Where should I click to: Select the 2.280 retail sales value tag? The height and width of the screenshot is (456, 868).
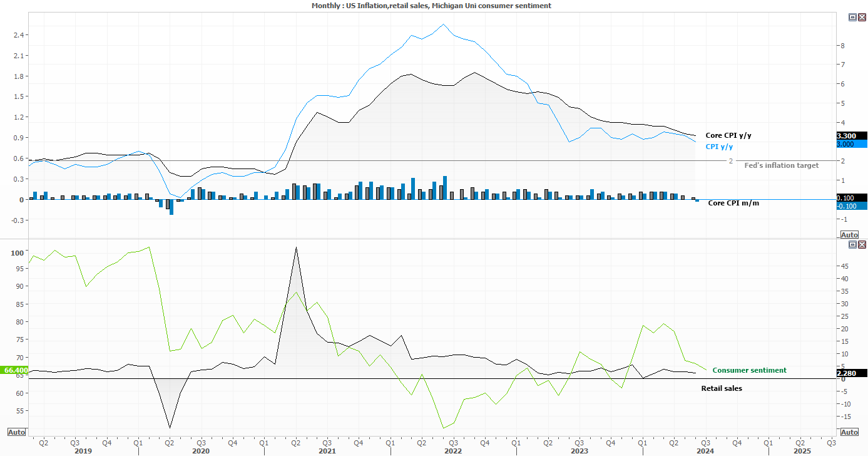tap(851, 373)
